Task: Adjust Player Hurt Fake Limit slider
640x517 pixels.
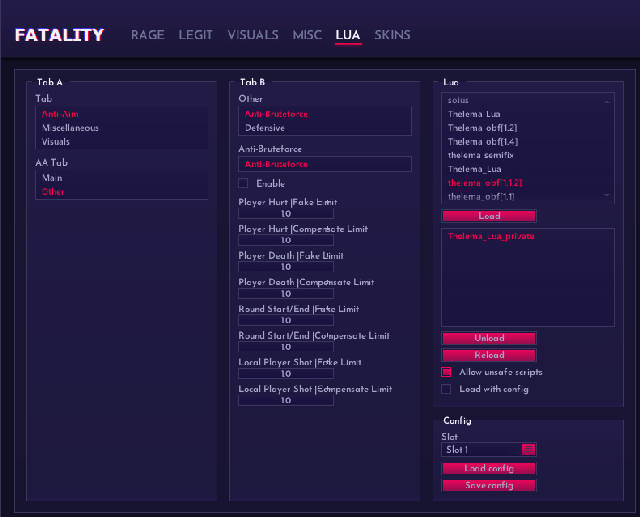Action: pos(286,213)
